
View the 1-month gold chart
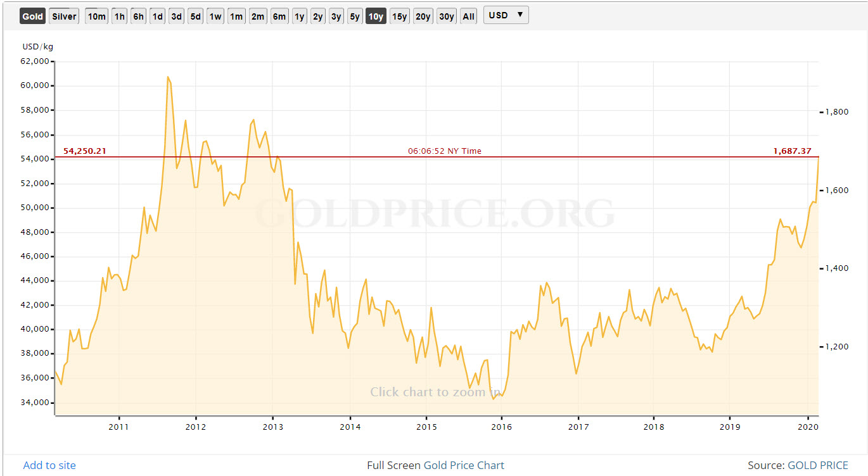point(236,16)
